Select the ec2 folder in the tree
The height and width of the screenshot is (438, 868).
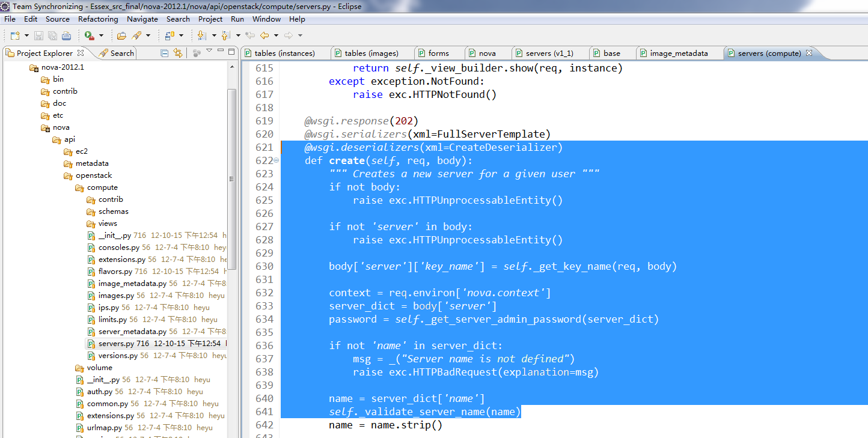82,151
